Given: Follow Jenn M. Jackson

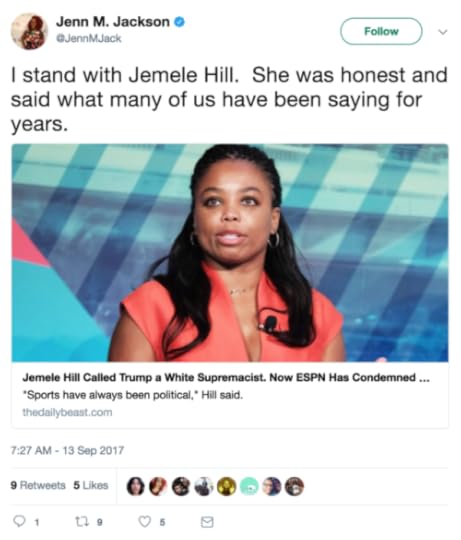Looking at the screenshot, I should (x=381, y=31).
